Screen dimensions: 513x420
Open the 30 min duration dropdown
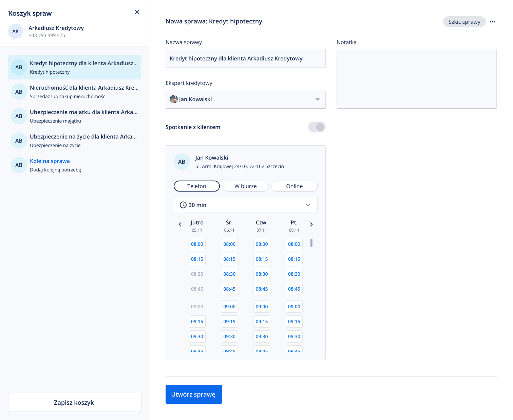pyautogui.click(x=246, y=205)
